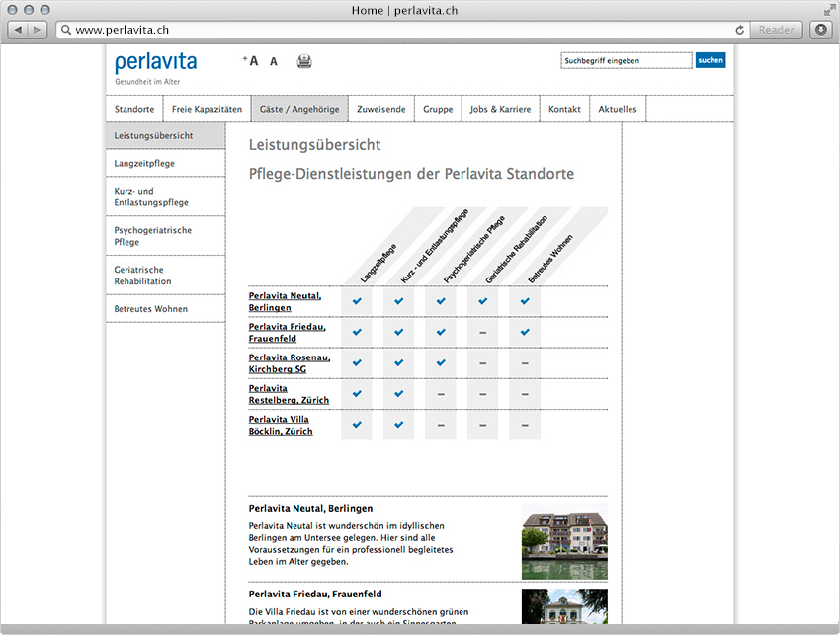Click the Betreutes Wohnen dash for Rosenau, Kirchberg
840x635 pixels.
click(525, 363)
